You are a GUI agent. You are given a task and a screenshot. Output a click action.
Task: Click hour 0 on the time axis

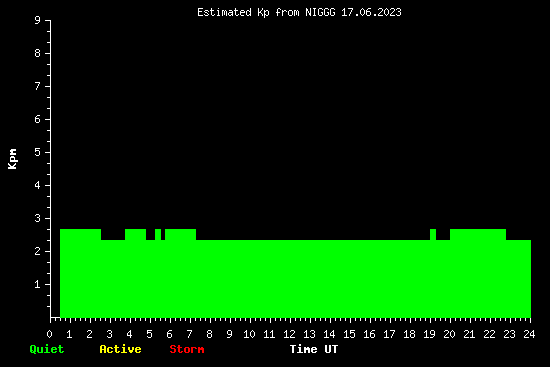click(49, 334)
